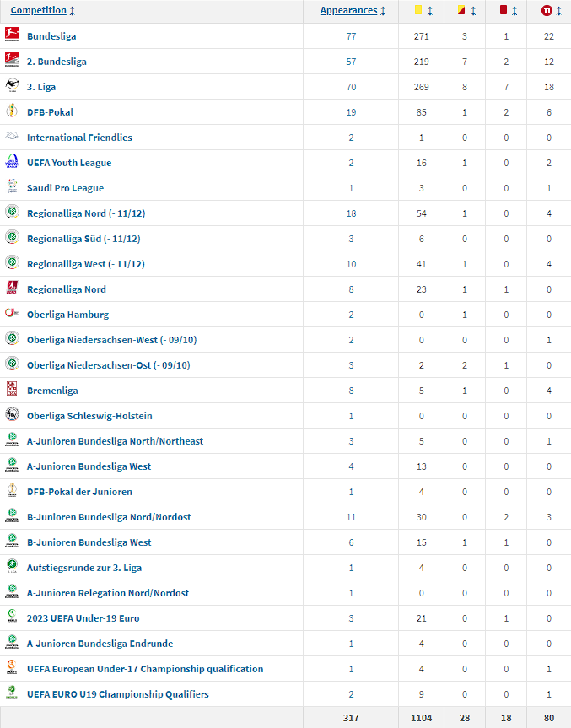Click the Regionalliga West (- 11/12) logo

(12, 263)
